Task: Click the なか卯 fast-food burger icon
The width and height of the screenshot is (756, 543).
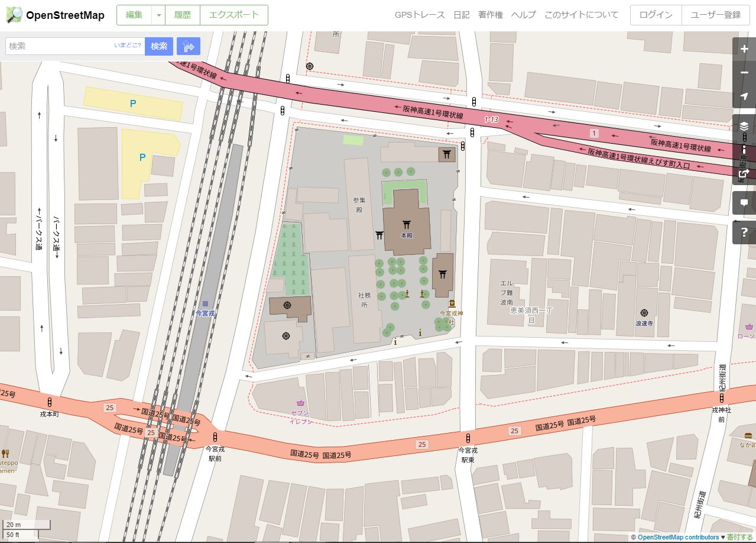Action: click(748, 436)
